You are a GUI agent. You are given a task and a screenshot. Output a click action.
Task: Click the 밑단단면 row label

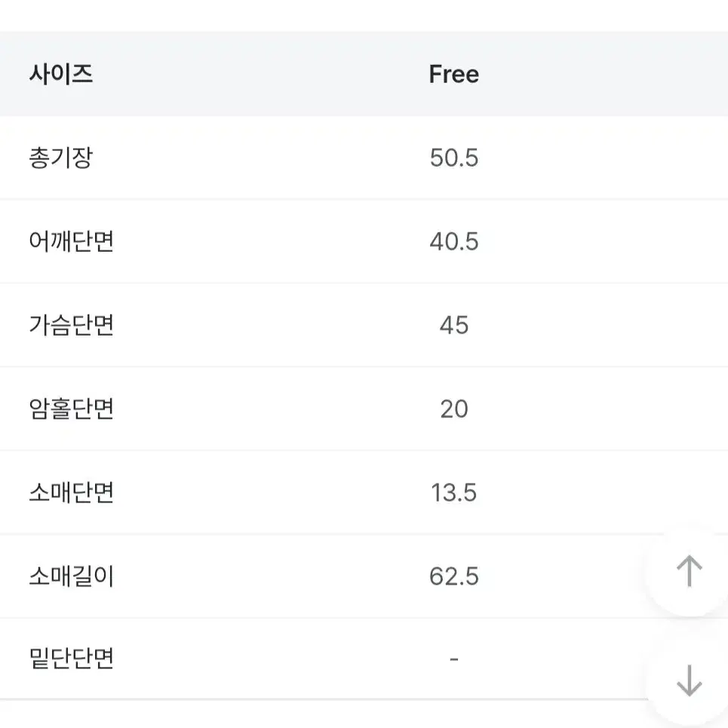pyautogui.click(x=71, y=659)
